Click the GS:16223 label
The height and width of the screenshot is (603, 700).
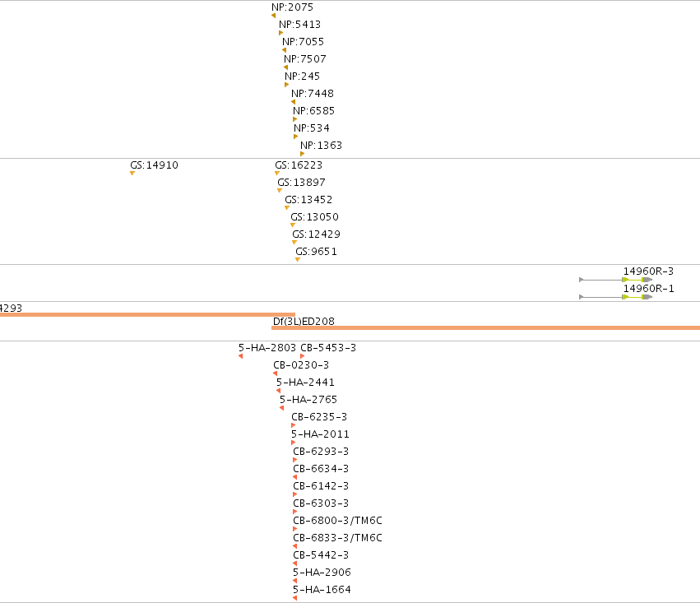[299, 165]
